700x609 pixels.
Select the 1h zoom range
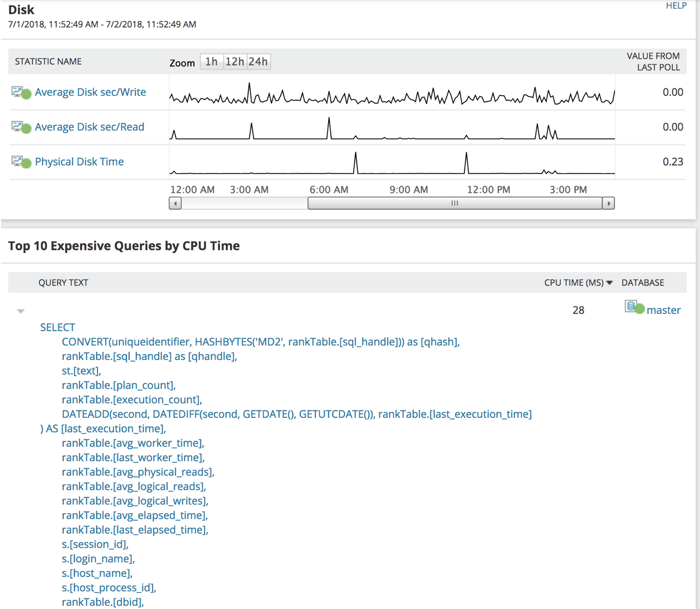click(x=211, y=61)
